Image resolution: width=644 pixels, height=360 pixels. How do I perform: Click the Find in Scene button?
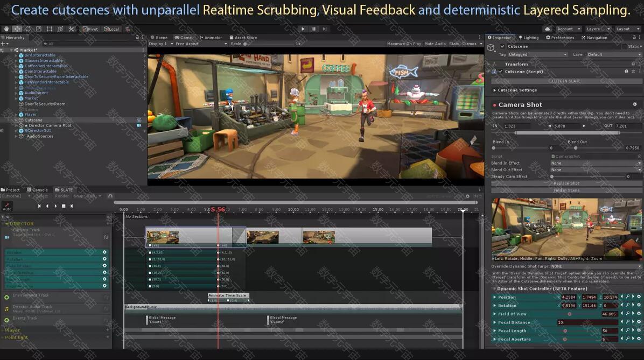(566, 190)
